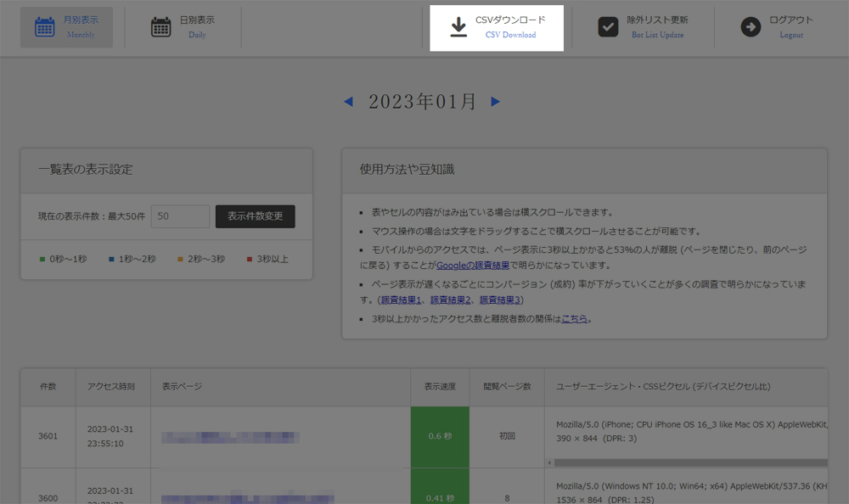The image size is (849, 504).
Task: Click 使用方法や豆知識 panel heading
Action: [408, 170]
